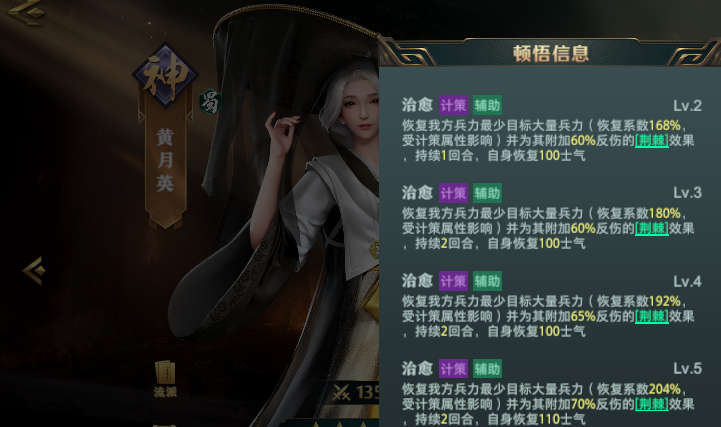Open the 流派 card icon
Image resolution: width=721 pixels, height=427 pixels.
(165, 379)
